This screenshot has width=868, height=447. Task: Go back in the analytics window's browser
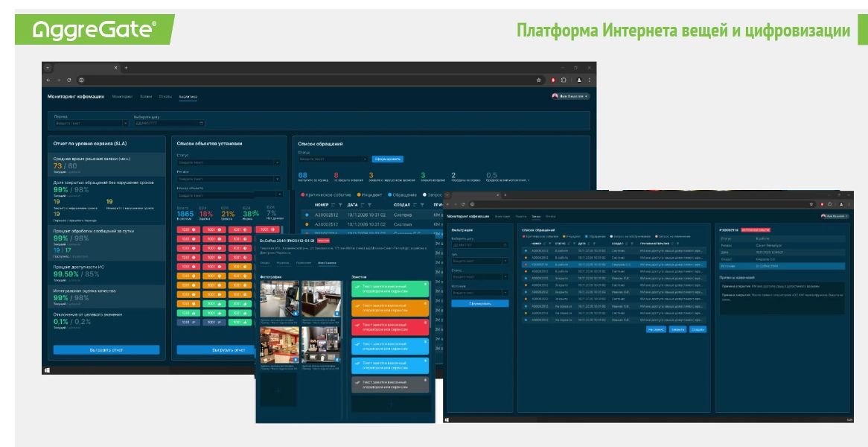(x=48, y=80)
